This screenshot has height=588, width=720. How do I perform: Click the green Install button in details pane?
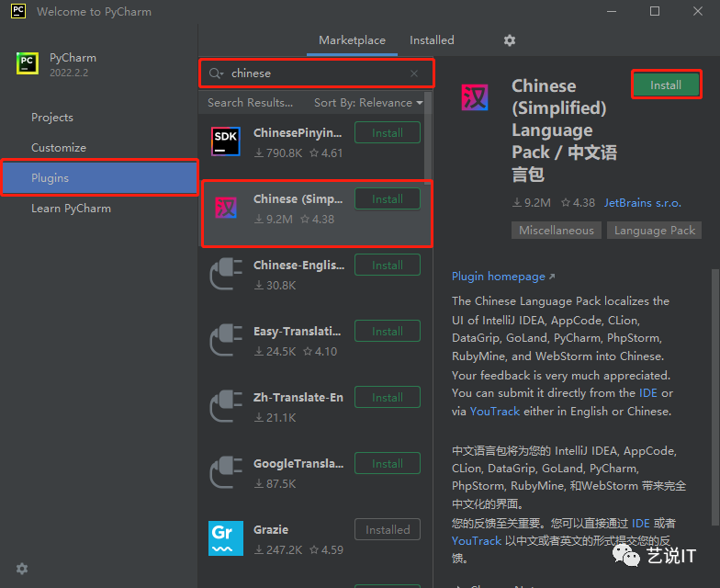click(x=666, y=85)
